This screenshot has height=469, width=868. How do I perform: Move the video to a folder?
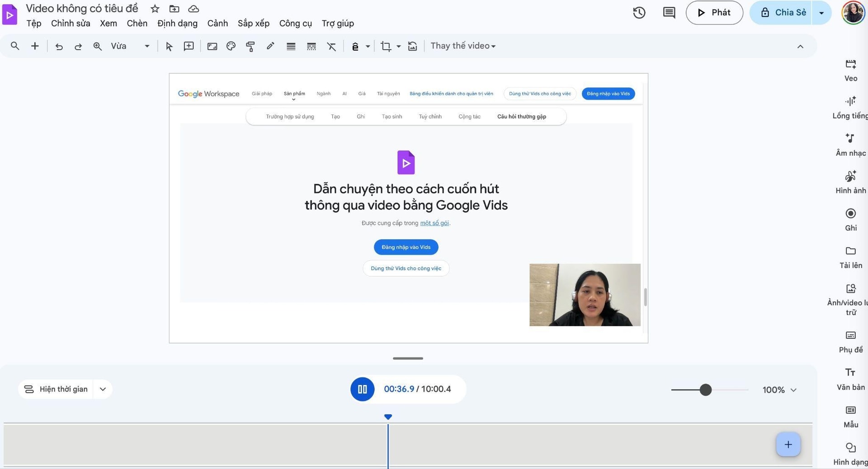174,9
